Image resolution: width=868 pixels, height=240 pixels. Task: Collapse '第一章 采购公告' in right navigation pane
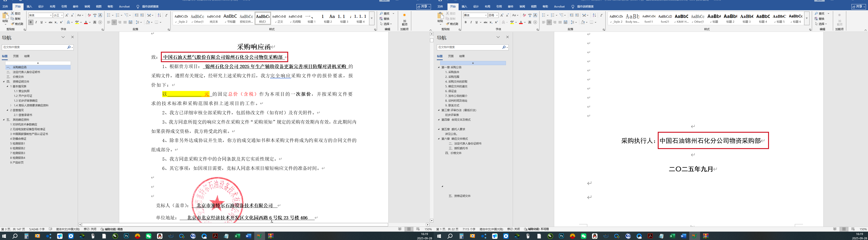coord(439,68)
